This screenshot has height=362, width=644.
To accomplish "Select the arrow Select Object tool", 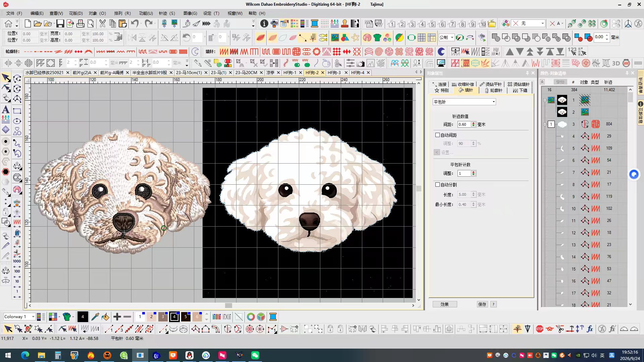I will 6,78.
